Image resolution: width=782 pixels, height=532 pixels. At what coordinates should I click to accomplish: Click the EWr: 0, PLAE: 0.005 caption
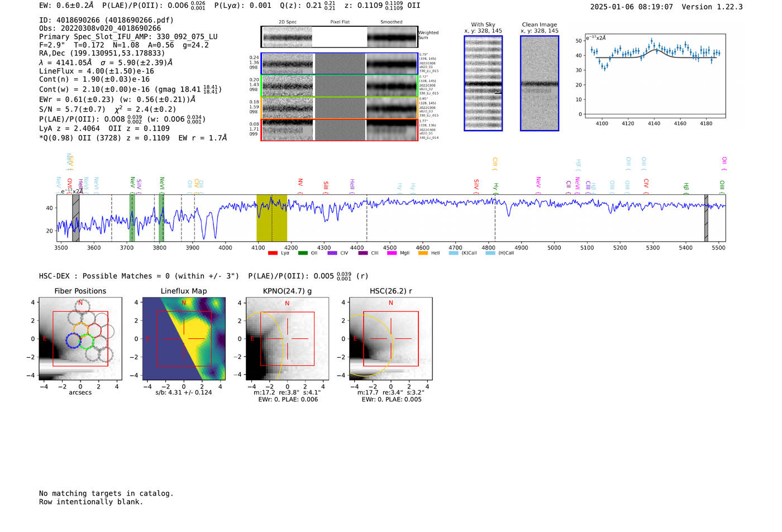coord(392,400)
